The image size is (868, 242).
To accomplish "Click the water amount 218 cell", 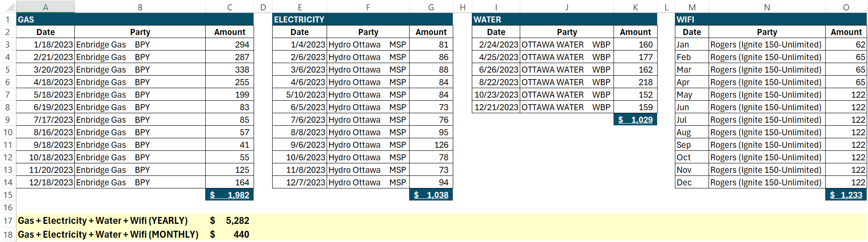I will tap(635, 82).
